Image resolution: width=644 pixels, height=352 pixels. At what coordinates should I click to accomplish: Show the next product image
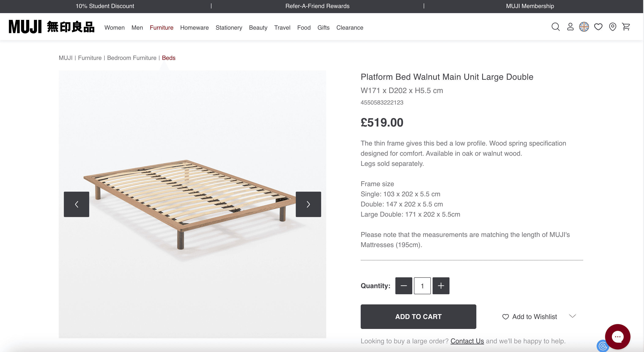tap(308, 204)
